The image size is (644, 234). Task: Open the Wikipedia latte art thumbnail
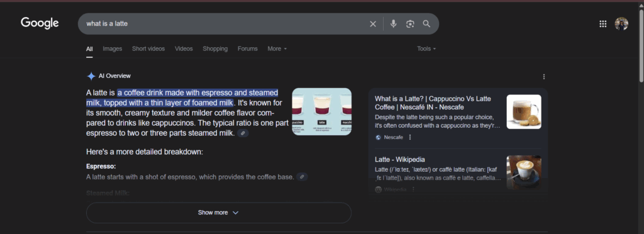(524, 172)
